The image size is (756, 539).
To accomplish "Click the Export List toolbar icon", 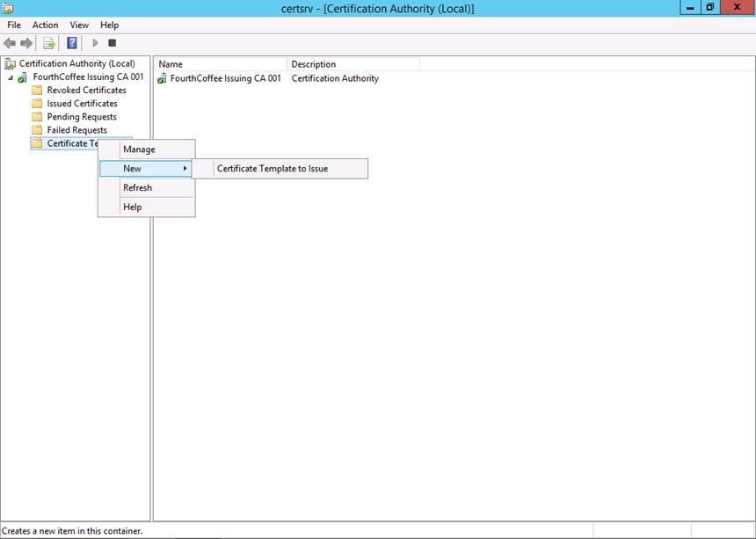I will (x=50, y=43).
